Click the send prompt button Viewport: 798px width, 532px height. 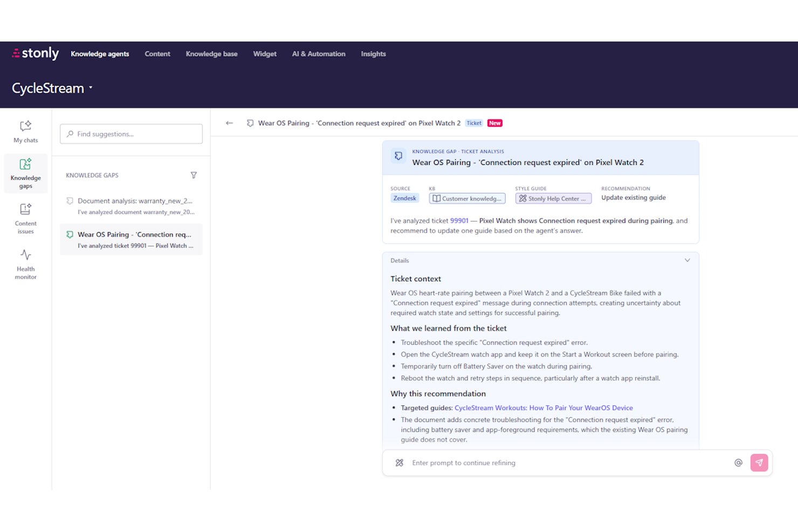tap(759, 462)
